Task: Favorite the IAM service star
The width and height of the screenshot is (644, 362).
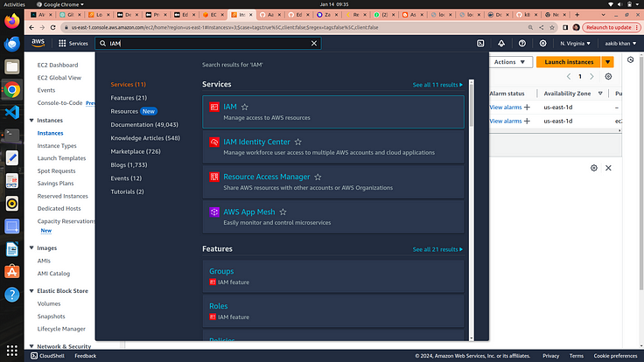Action: (x=245, y=108)
